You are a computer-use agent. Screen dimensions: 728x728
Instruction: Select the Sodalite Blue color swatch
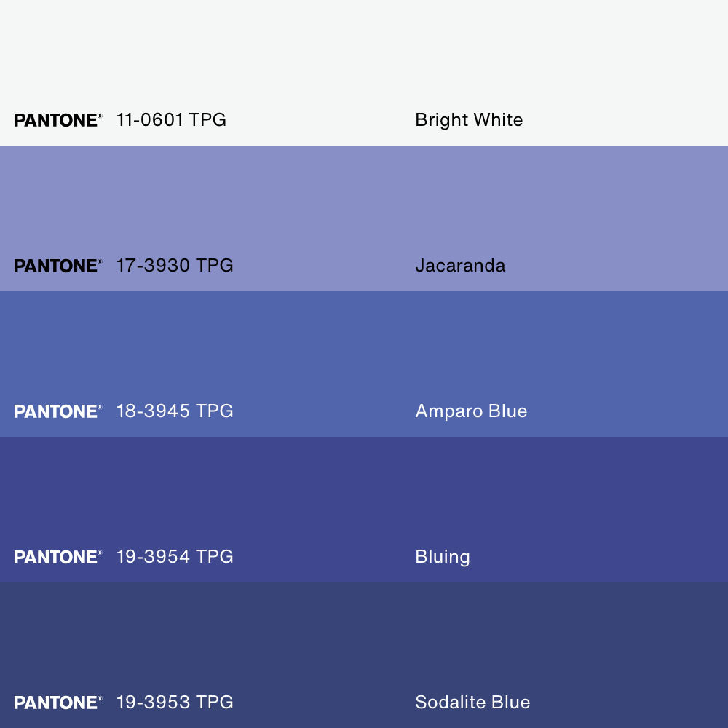[x=364, y=641]
